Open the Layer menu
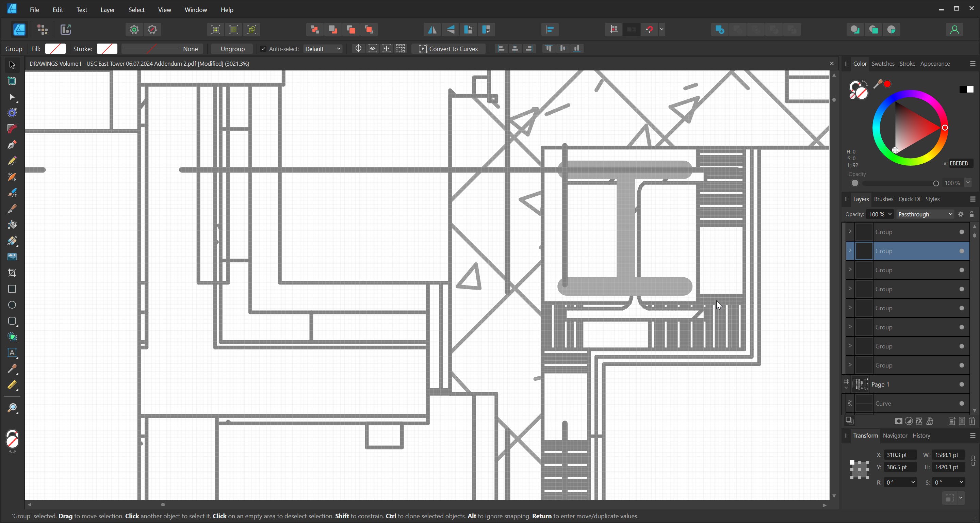This screenshot has width=980, height=523. 108,10
